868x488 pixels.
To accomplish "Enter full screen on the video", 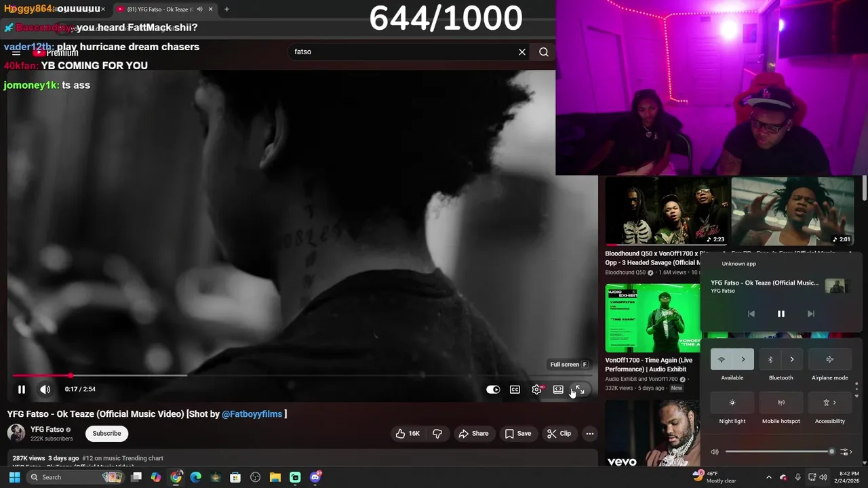I will click(x=579, y=390).
